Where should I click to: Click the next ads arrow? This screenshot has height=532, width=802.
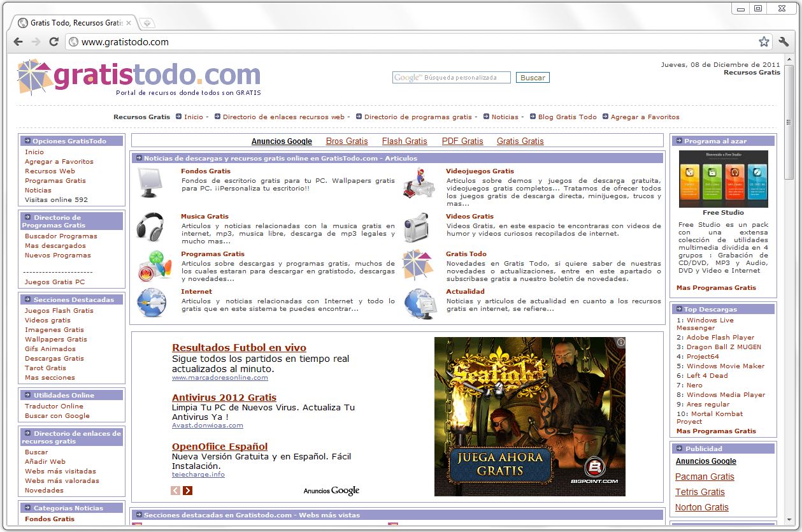click(187, 490)
